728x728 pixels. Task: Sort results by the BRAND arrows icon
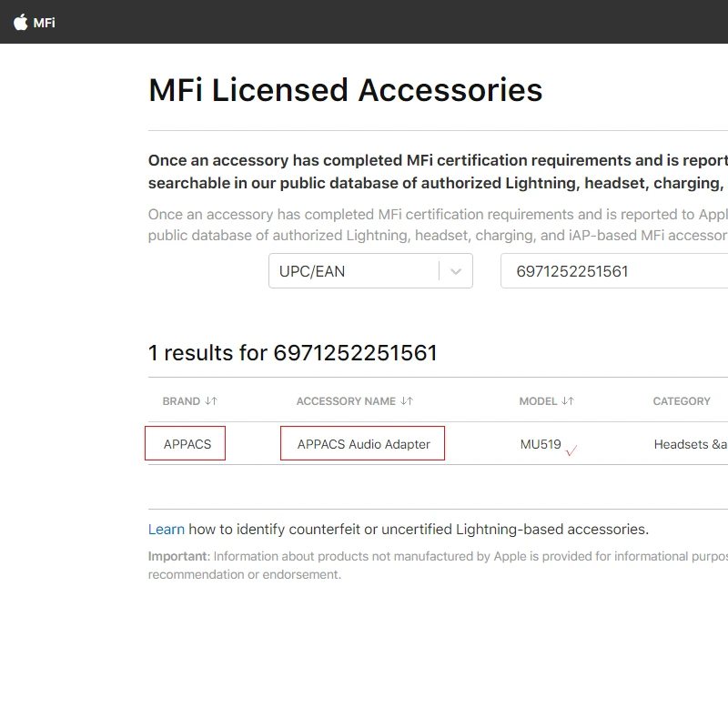click(x=211, y=401)
